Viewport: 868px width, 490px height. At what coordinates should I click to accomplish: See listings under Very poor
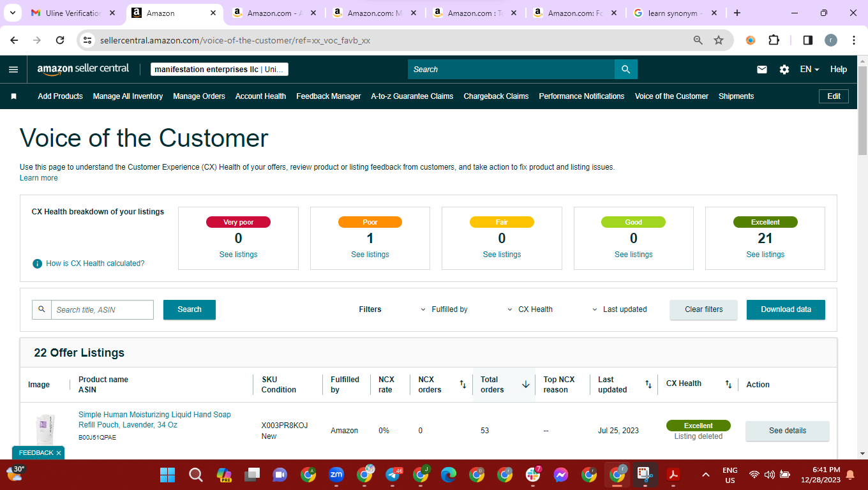(238, 255)
